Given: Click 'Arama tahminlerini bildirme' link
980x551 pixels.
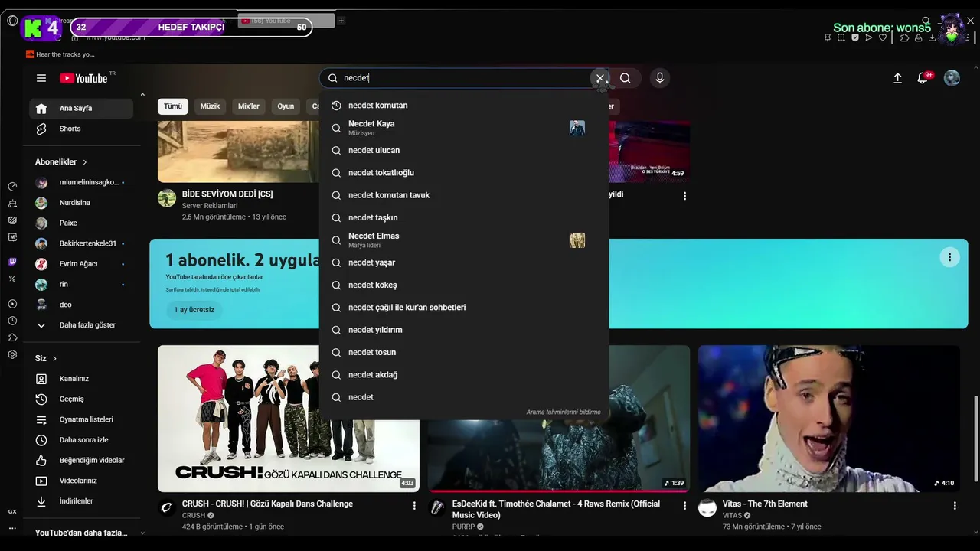Looking at the screenshot, I should click(563, 412).
